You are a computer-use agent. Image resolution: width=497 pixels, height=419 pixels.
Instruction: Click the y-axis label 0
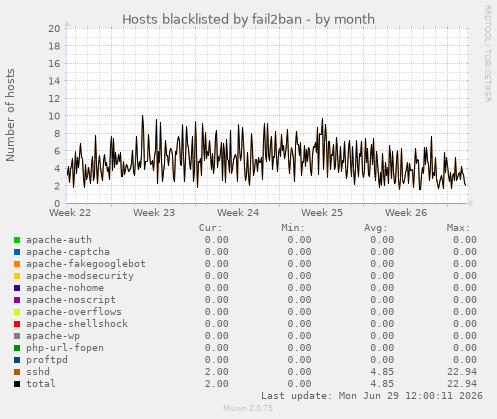(57, 203)
